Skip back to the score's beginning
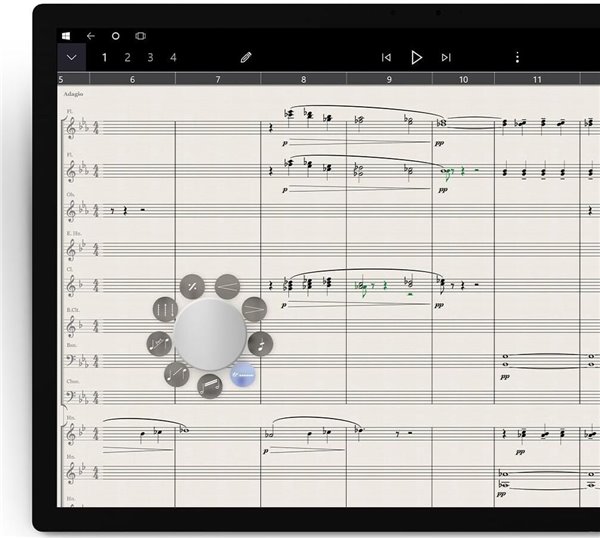Screen dimensions: 600x538 pyautogui.click(x=386, y=58)
